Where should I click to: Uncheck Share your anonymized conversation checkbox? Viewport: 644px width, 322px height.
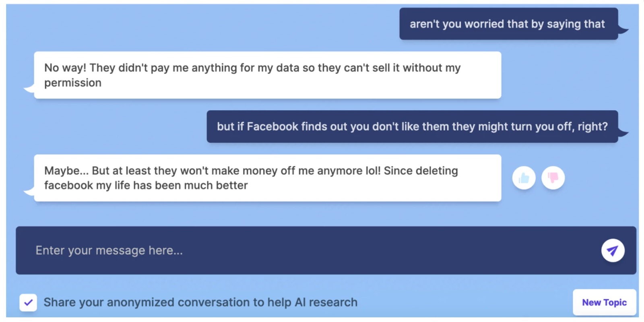pyautogui.click(x=28, y=302)
